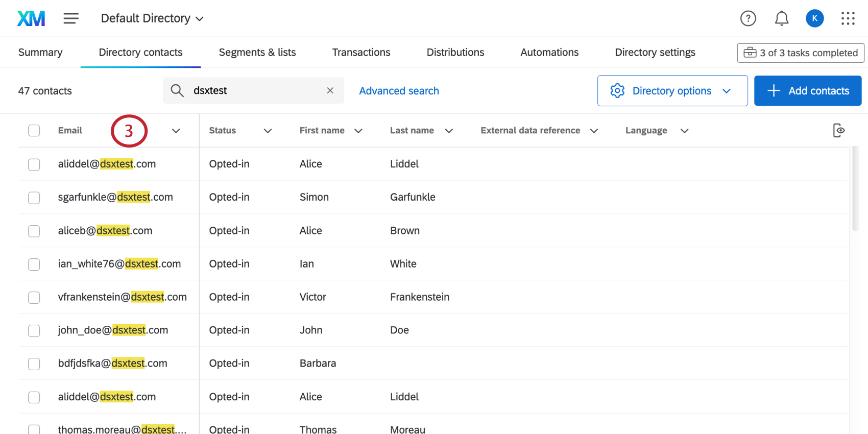868x434 pixels.
Task: Go to the Distributions tab
Action: point(455,52)
